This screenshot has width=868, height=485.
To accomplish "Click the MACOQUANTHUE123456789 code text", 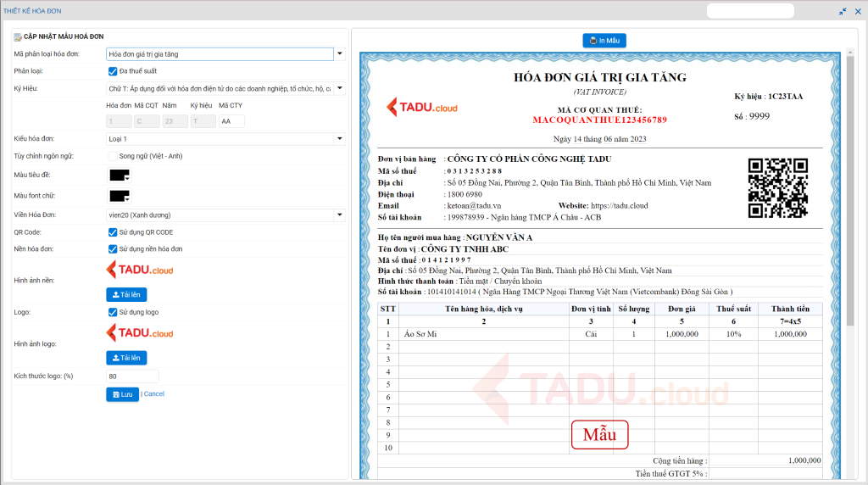I will [599, 120].
